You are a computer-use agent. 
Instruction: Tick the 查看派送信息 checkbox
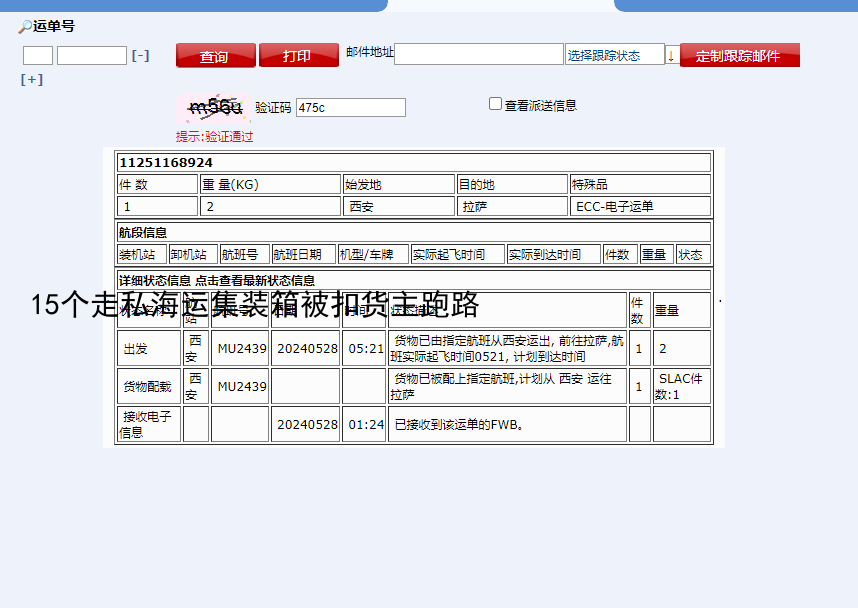tap(495, 104)
